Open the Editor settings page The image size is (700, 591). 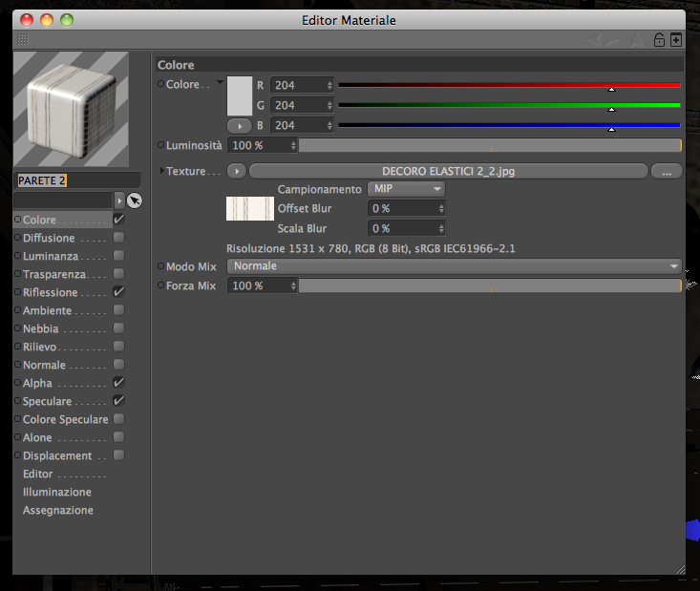[x=38, y=475]
